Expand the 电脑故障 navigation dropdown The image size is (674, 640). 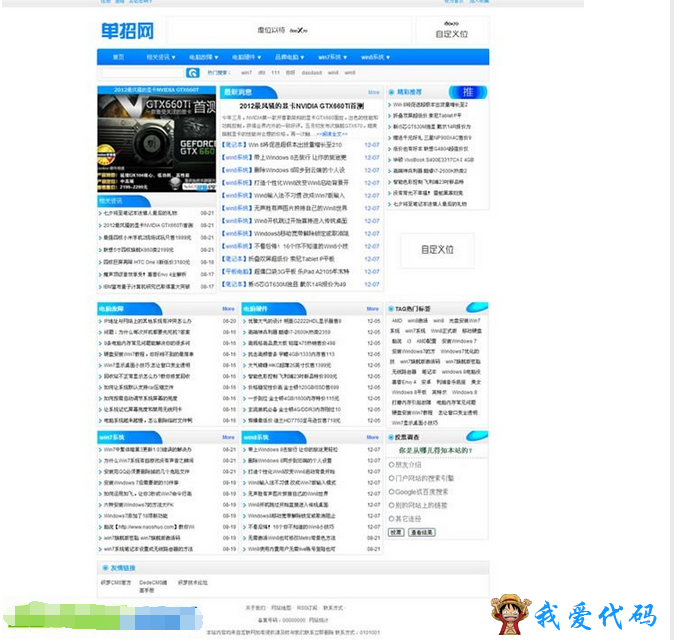[x=204, y=57]
